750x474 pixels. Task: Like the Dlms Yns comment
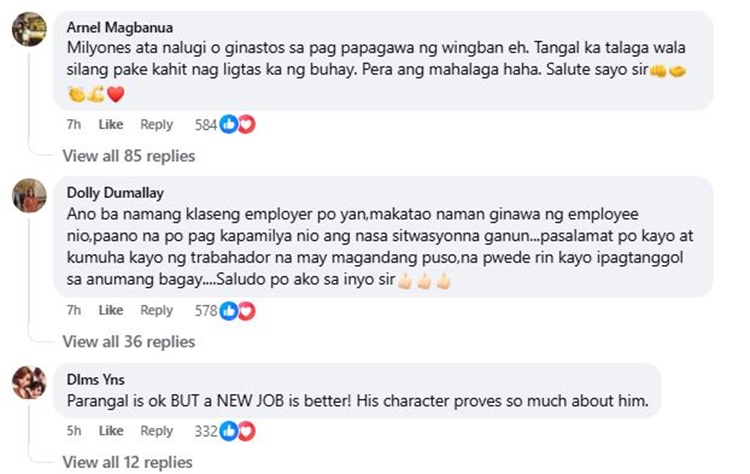[111, 431]
